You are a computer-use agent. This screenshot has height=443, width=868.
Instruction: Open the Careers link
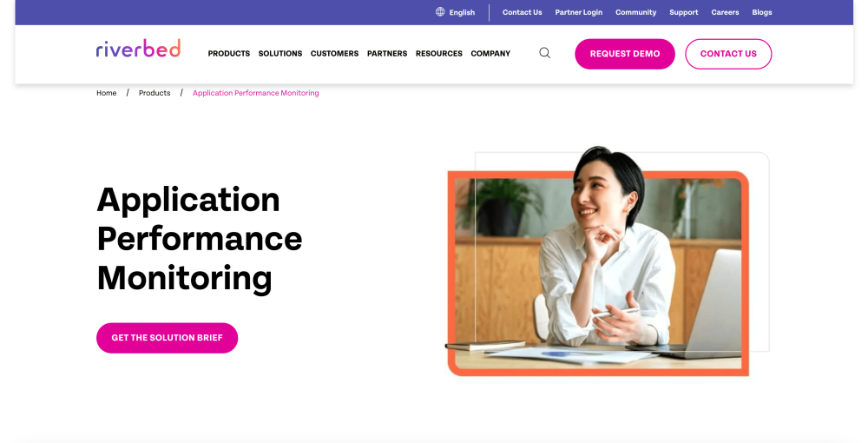point(725,12)
